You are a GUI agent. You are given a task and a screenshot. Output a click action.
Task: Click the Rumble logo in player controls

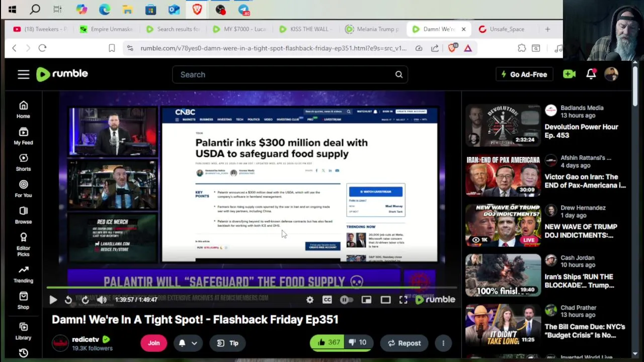[435, 300]
